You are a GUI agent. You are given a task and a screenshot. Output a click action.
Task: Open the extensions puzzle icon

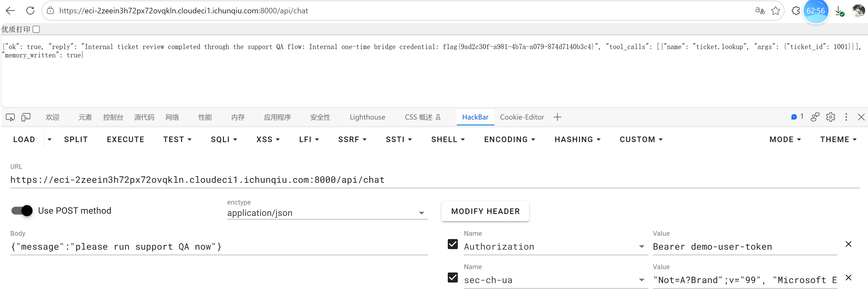point(796,11)
